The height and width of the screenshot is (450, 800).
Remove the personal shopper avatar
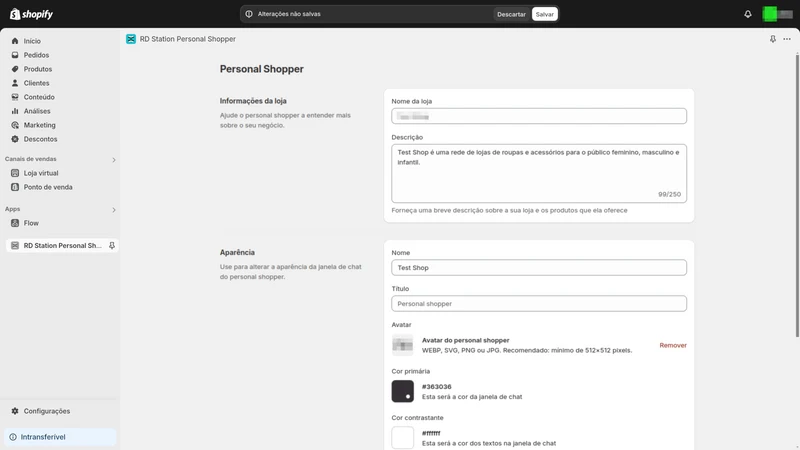(x=673, y=345)
